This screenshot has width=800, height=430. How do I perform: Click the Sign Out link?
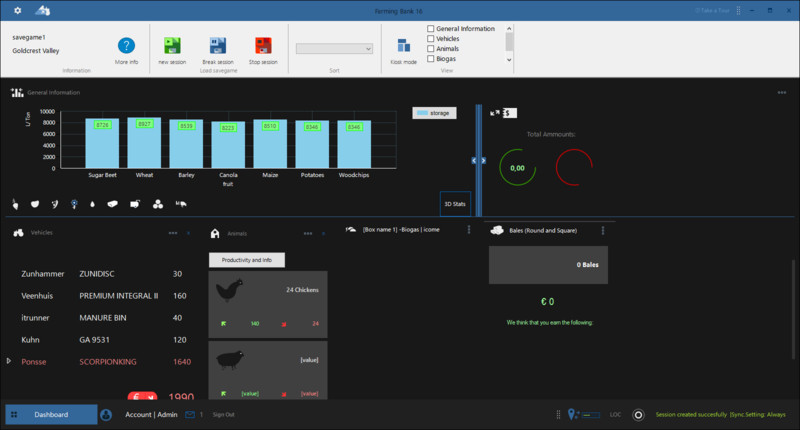point(223,414)
